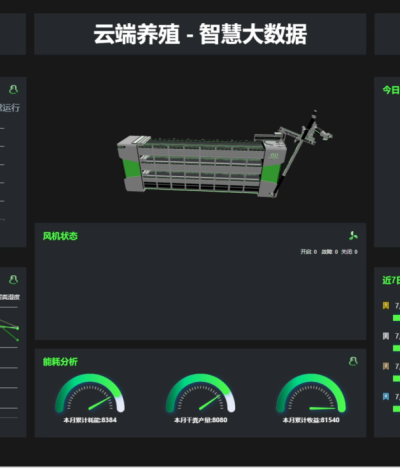Click the 3D breeding equipment model
The height and width of the screenshot is (468, 400).
[224, 157]
